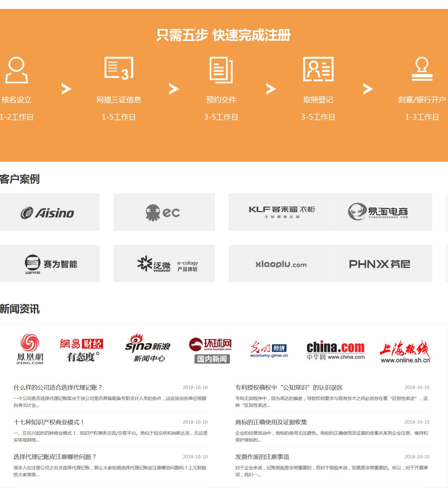Viewport: 448px width, 490px height.
Task: Click the 新闻资讯 section heading
Action: point(20,309)
